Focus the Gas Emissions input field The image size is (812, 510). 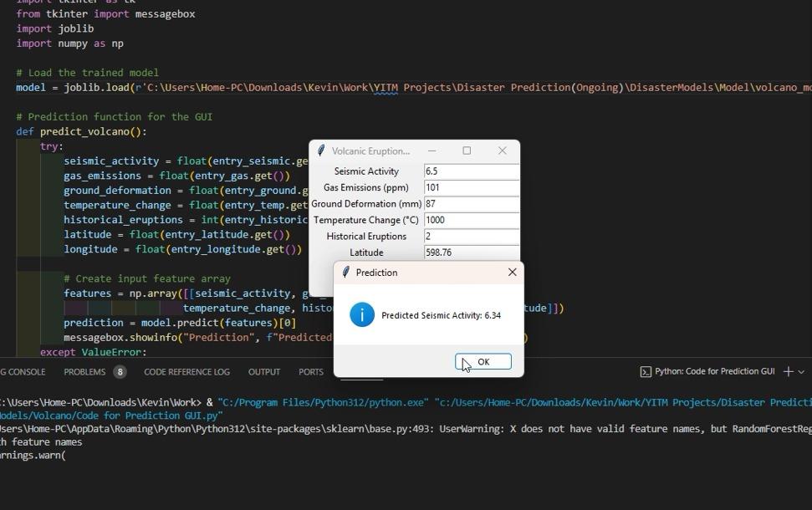click(x=472, y=187)
